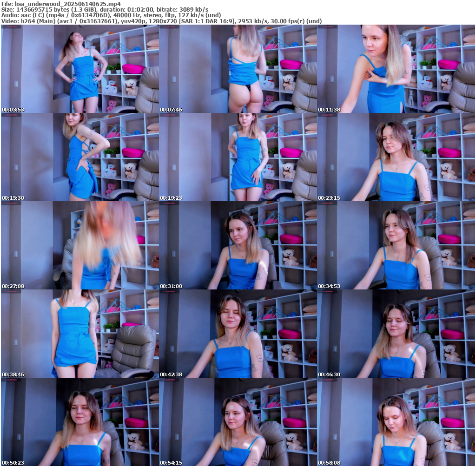
Task: Choose the thumbnail stamped 00:42:38
Action: tap(238, 334)
